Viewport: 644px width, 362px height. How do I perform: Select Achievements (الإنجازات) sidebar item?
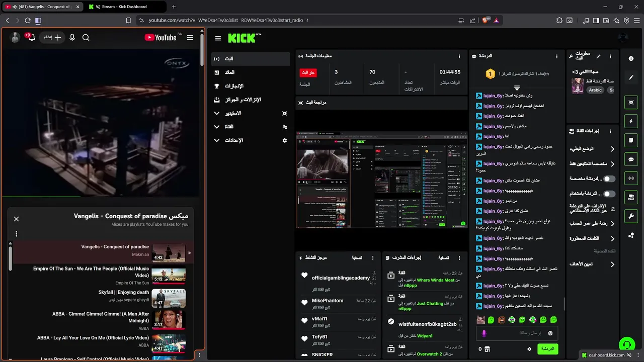251,86
